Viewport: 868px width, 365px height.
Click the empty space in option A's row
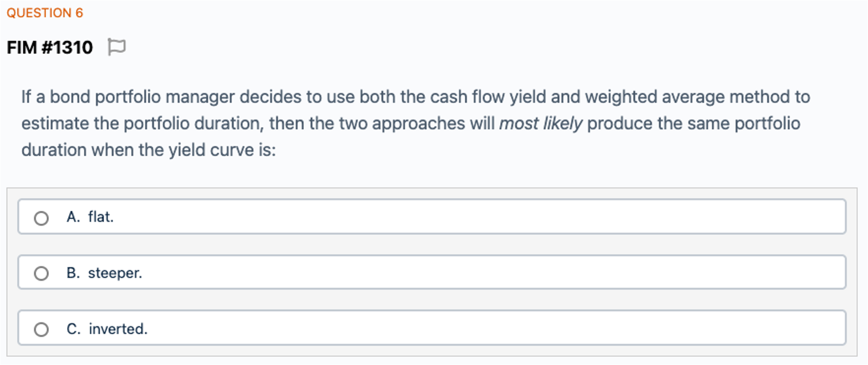click(x=454, y=217)
